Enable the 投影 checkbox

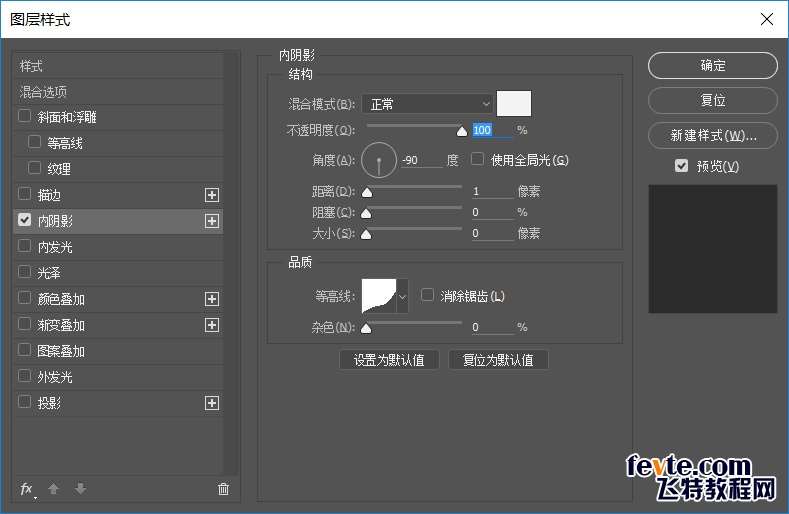(x=24, y=402)
